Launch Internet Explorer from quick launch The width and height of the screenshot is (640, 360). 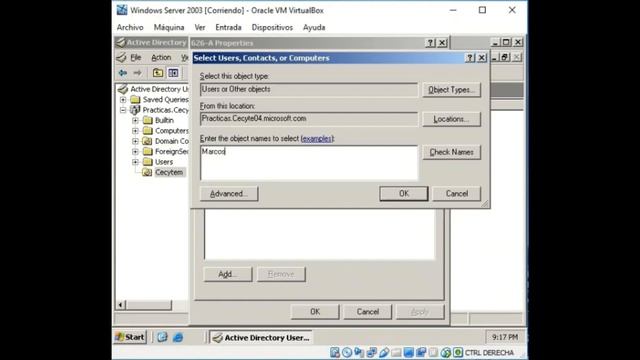(x=178, y=337)
